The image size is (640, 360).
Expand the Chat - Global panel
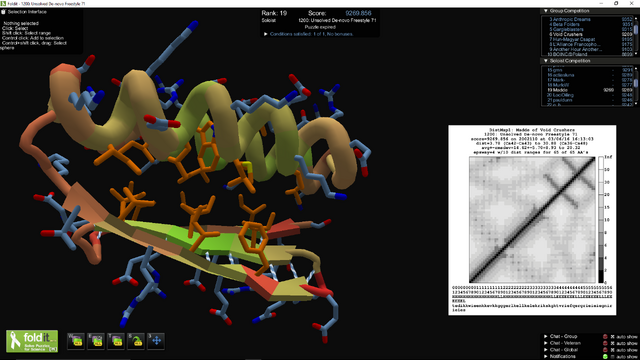546,350
